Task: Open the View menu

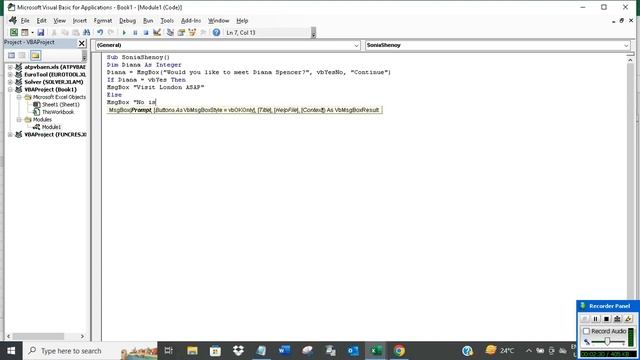Action: coord(59,20)
